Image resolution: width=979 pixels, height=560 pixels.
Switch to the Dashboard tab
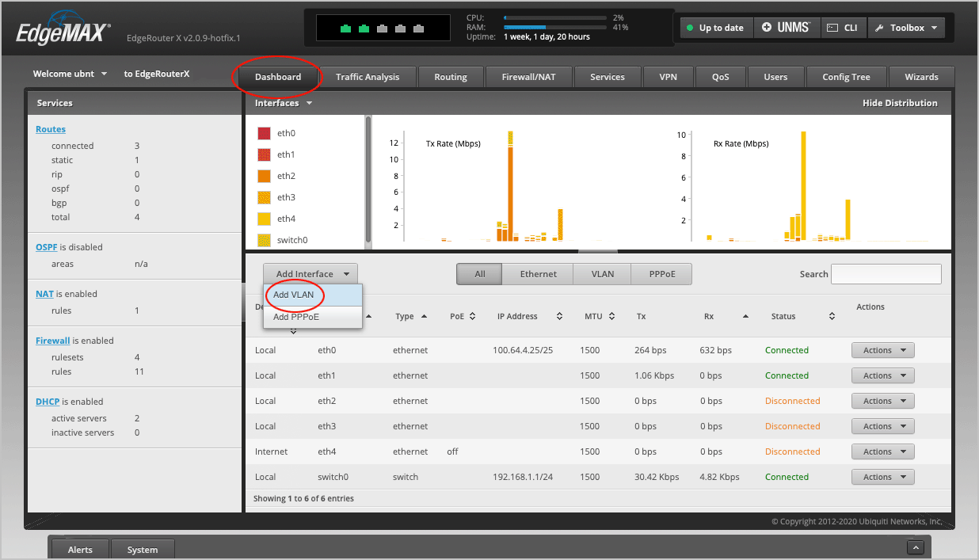click(x=278, y=77)
